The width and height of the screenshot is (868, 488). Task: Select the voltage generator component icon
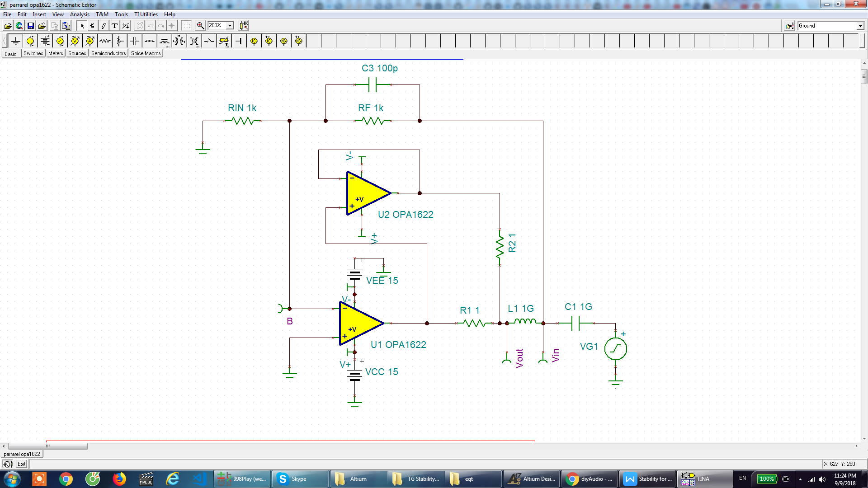tap(60, 41)
